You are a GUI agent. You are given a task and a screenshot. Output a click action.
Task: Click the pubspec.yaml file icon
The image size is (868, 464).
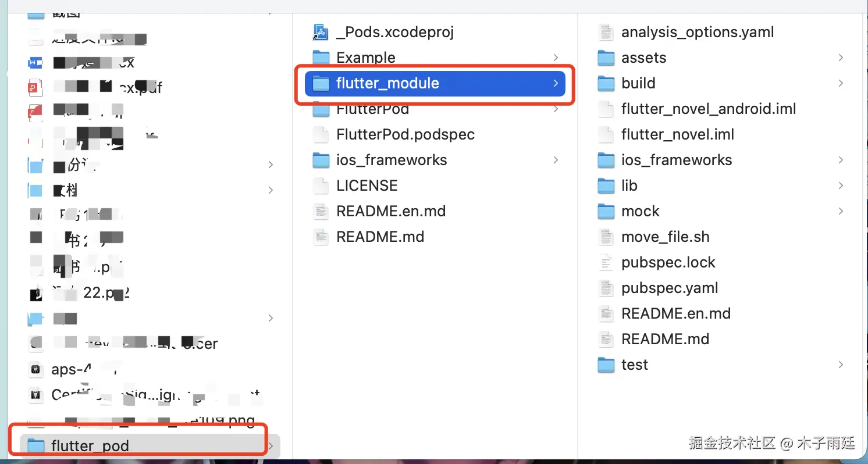[x=606, y=288]
